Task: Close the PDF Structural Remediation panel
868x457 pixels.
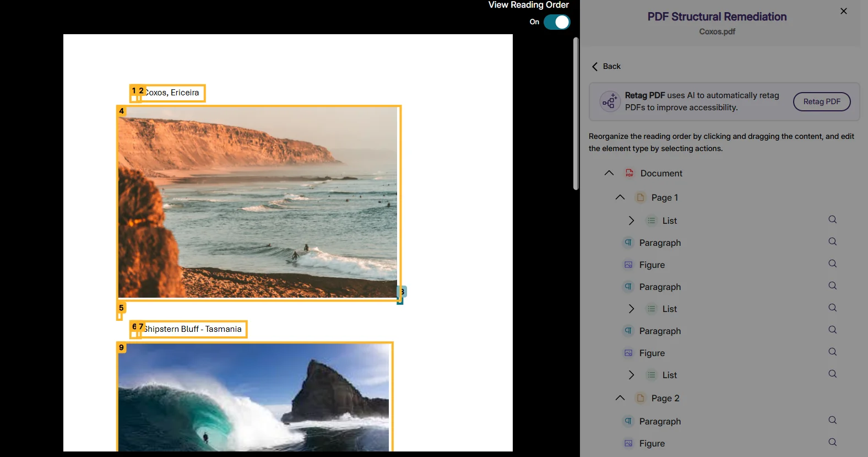Action: (843, 11)
